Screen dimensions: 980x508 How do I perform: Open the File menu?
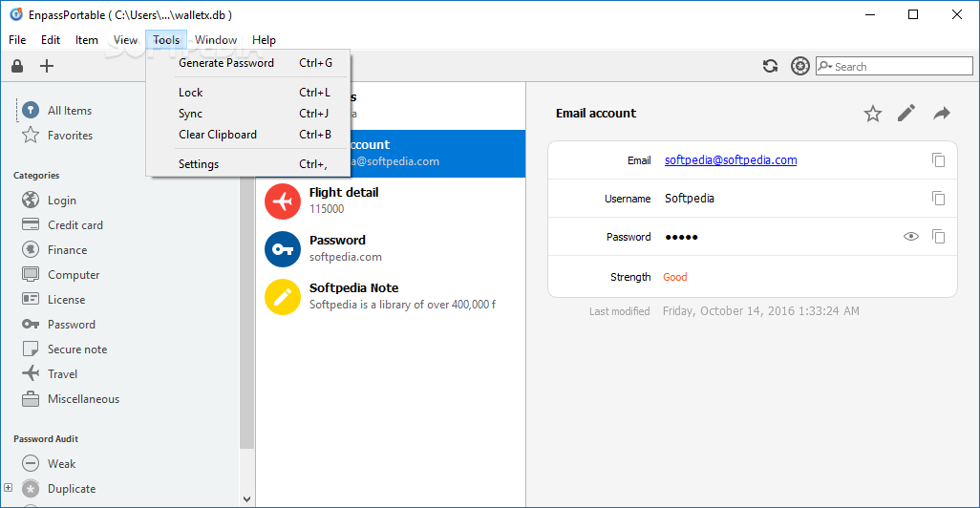[x=17, y=40]
